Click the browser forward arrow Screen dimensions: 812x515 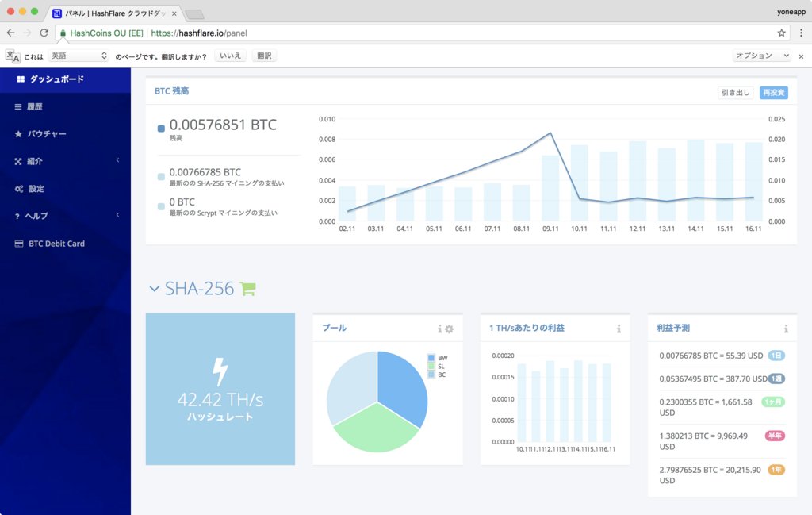click(x=28, y=33)
